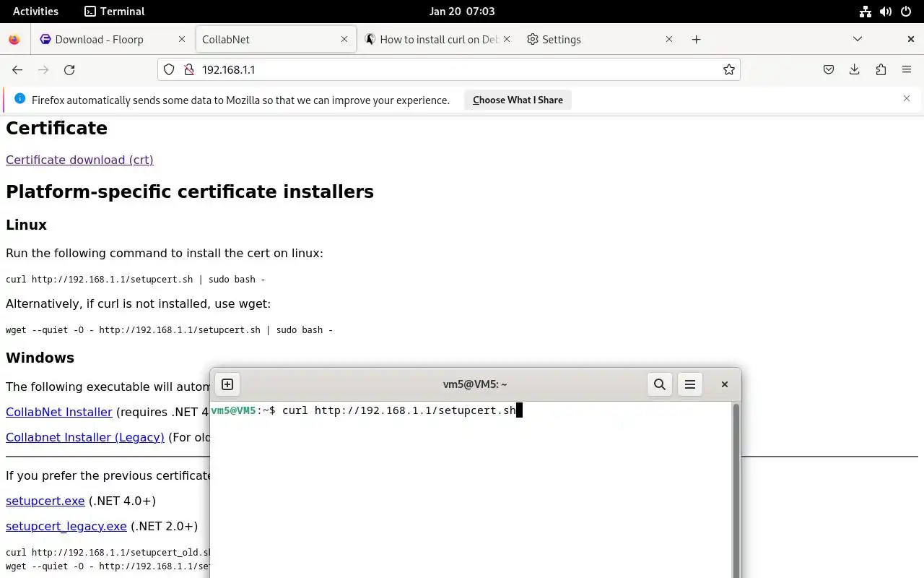Click the curl setupcert.sh command on page
The width and height of the screenshot is (924, 578).
pyautogui.click(x=136, y=279)
